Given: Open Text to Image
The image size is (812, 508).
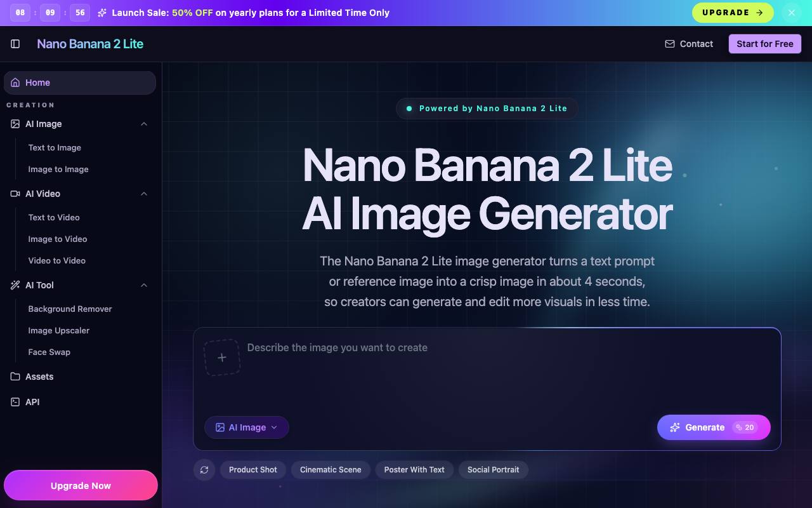Looking at the screenshot, I should (x=55, y=147).
